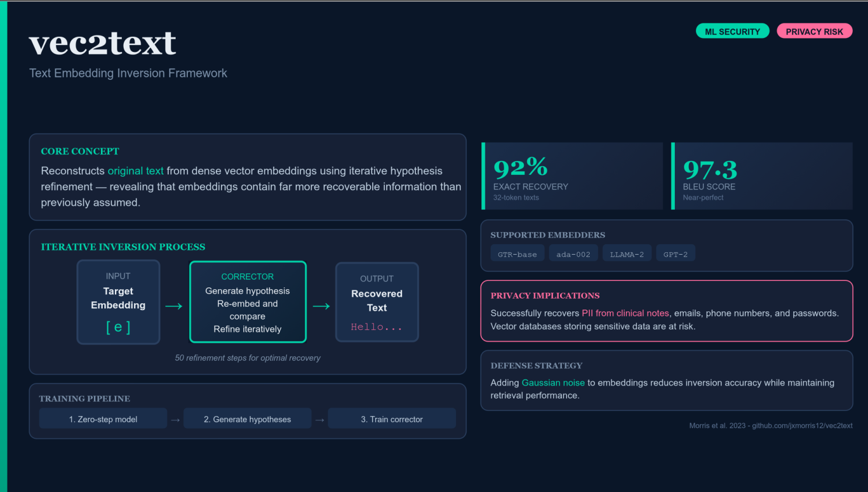This screenshot has height=492, width=868.
Task: Choose the '2. Generate hypotheses' step
Action: [247, 419]
